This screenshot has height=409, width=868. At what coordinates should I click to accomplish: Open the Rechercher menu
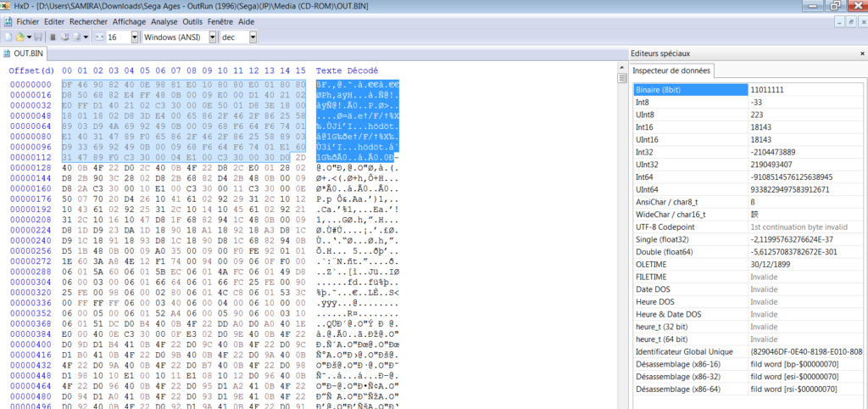[x=88, y=21]
